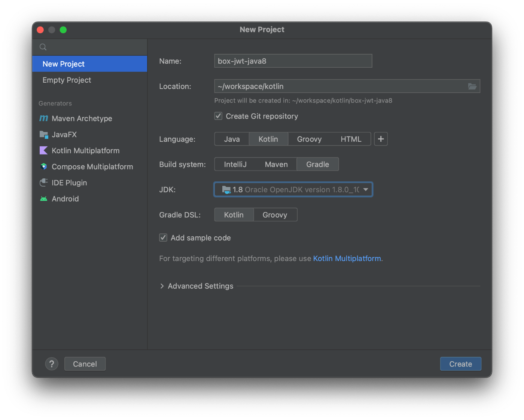
Task: Choose Maven build system
Action: click(x=276, y=164)
